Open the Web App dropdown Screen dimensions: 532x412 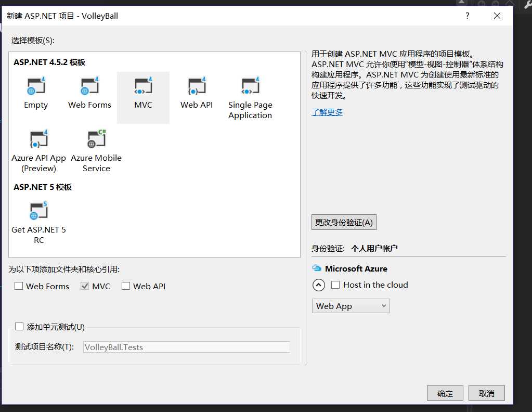click(351, 306)
